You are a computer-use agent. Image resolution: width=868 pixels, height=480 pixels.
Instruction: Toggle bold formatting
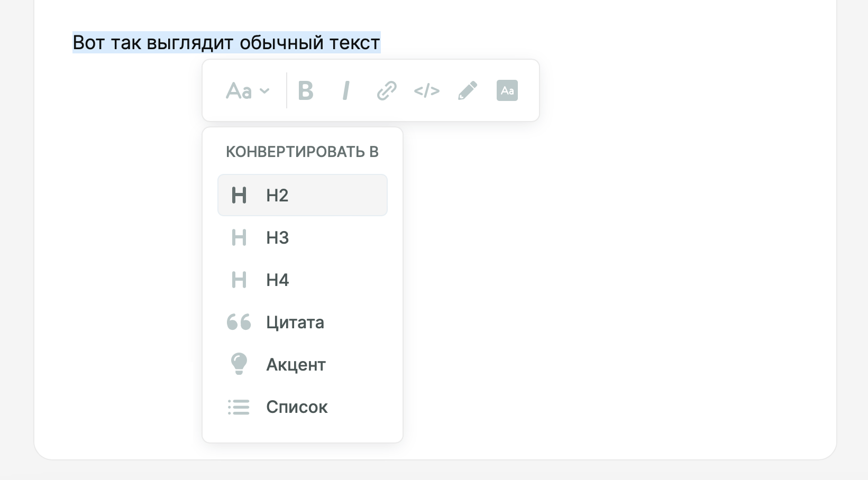306,91
